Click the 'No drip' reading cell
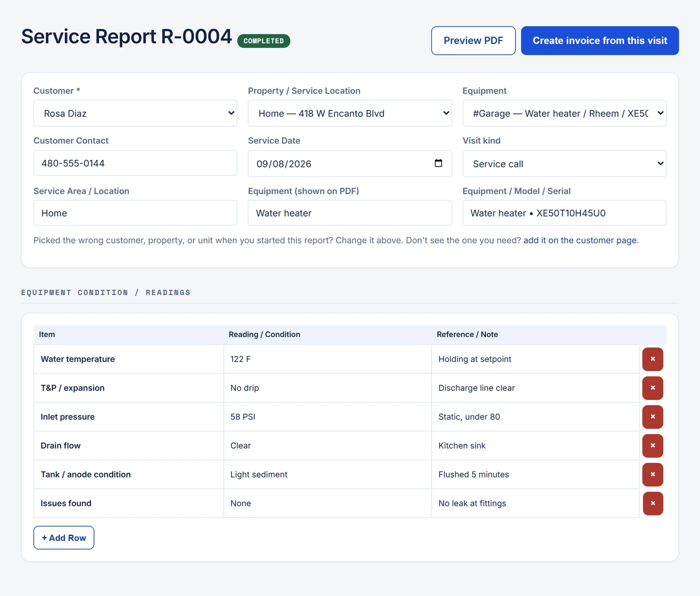 click(327, 388)
